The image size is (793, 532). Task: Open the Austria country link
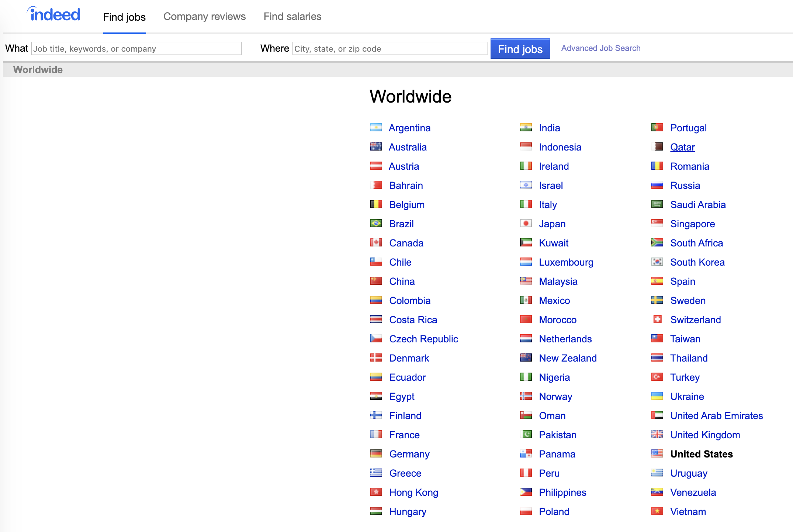point(404,166)
